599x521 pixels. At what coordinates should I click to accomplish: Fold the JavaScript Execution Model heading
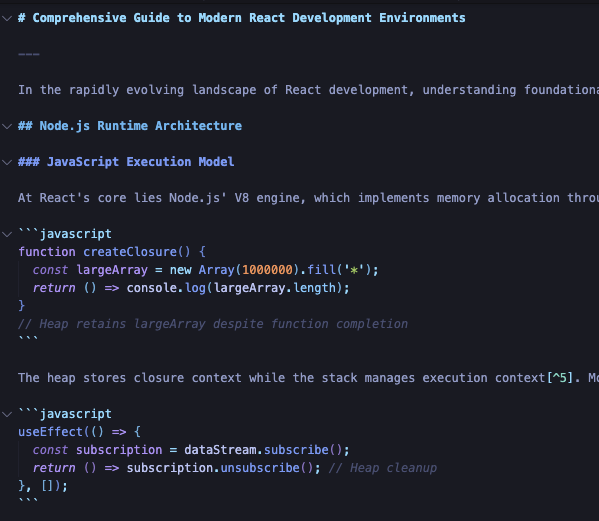click(x=7, y=162)
